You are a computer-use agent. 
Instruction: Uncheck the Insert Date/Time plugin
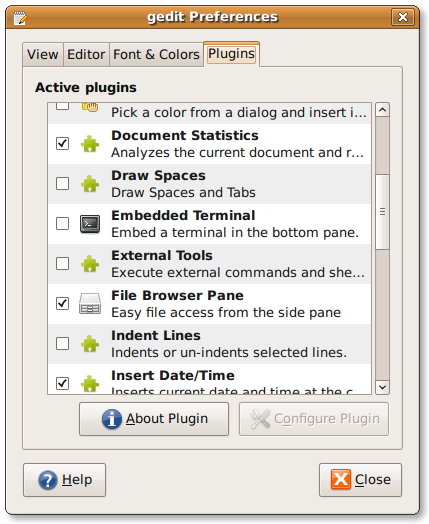click(x=62, y=383)
